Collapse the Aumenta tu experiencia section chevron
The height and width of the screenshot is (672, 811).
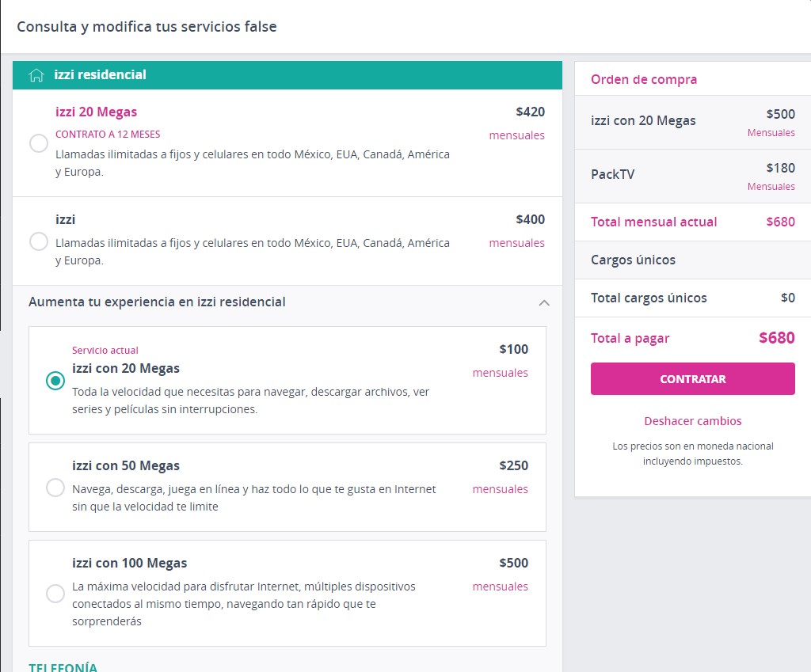click(543, 302)
